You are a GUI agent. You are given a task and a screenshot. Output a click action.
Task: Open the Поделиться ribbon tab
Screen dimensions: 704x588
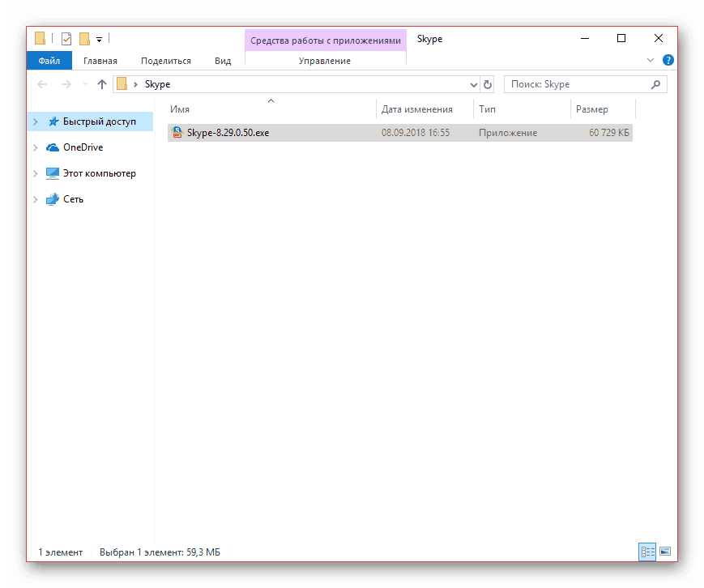click(166, 61)
